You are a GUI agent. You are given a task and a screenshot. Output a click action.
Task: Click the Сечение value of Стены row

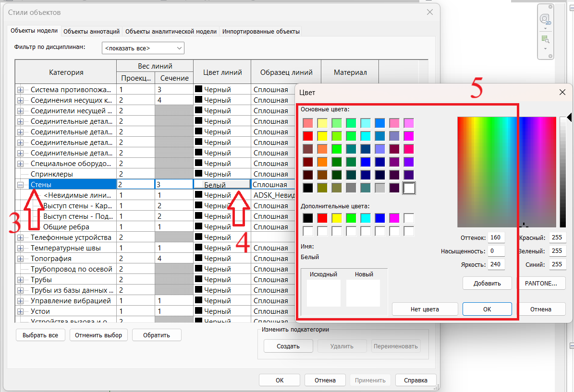tap(174, 185)
